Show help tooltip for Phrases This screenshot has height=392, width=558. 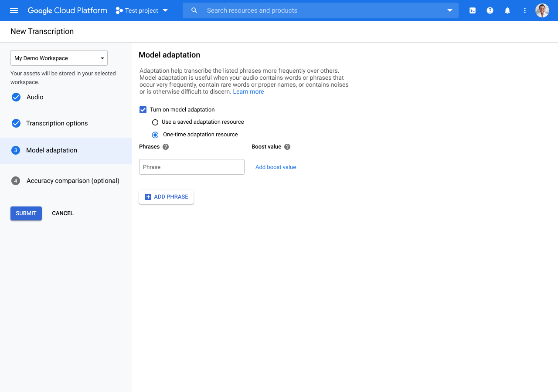pyautogui.click(x=166, y=147)
